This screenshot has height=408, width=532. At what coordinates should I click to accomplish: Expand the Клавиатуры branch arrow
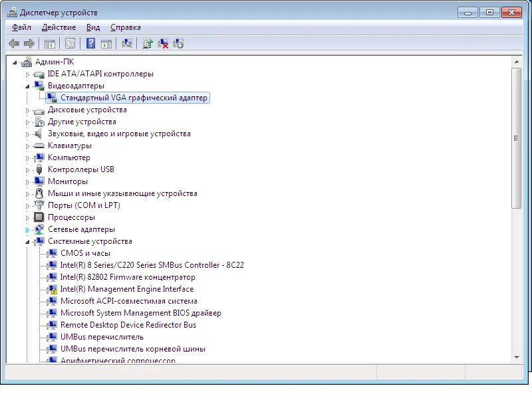click(x=27, y=146)
